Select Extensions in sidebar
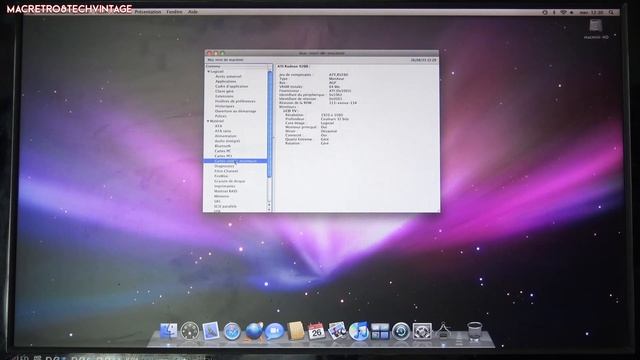This screenshot has height=360, width=640. coord(224,96)
